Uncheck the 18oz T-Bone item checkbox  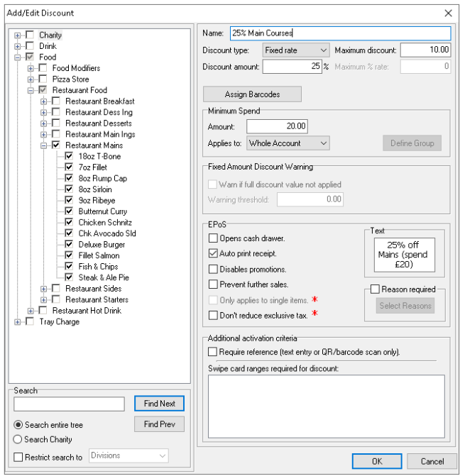point(69,157)
